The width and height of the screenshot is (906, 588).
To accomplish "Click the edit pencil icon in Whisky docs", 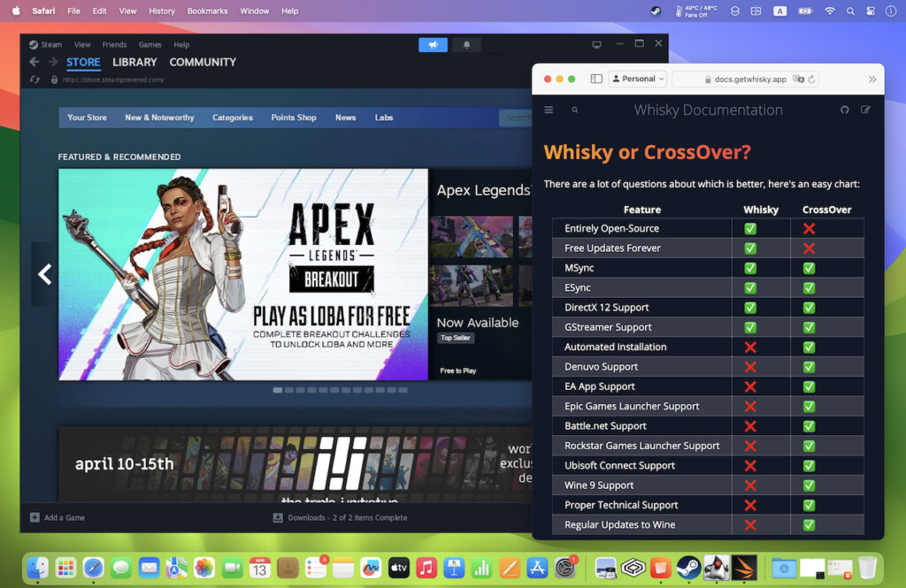I will (864, 110).
